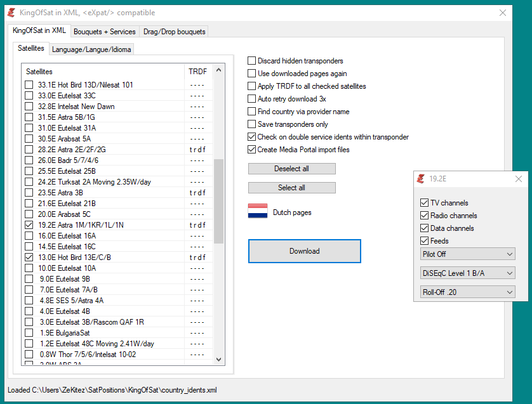Select 1.2E Eutelsat 48C Moving row
Viewport: 532px width, 404px height.
coord(117,344)
